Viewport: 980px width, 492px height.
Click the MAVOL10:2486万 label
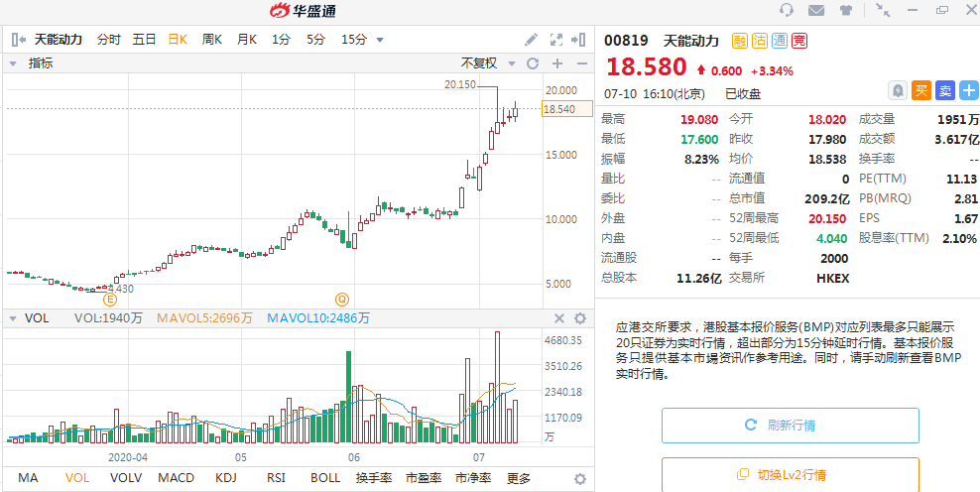pyautogui.click(x=318, y=318)
